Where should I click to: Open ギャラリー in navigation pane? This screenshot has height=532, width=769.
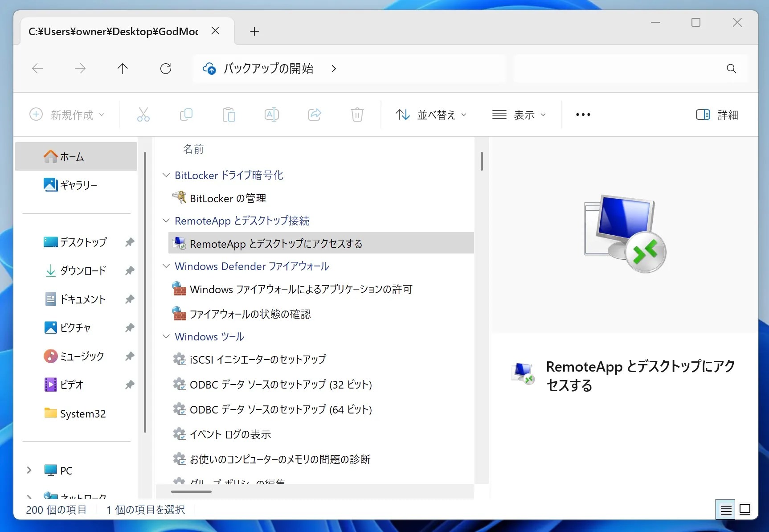tap(76, 185)
